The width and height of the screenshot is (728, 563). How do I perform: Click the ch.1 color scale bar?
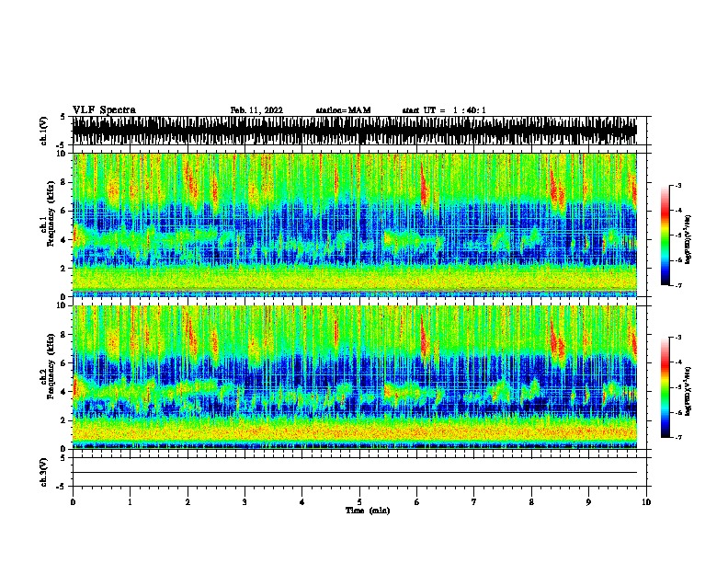coord(665,236)
